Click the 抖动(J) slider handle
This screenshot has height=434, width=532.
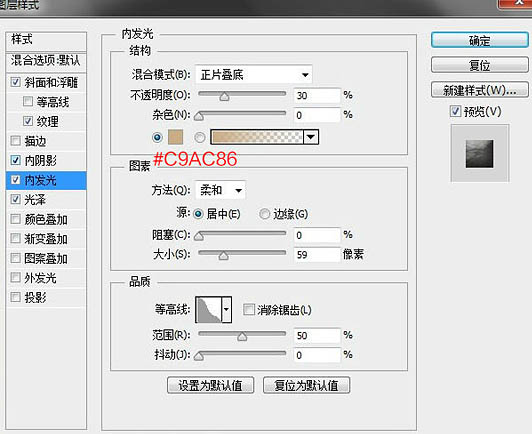[x=199, y=356]
